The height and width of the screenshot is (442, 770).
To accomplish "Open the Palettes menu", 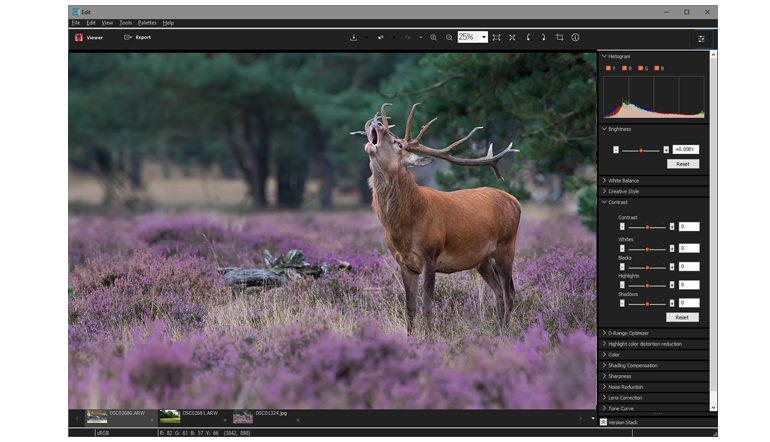I will (x=147, y=22).
